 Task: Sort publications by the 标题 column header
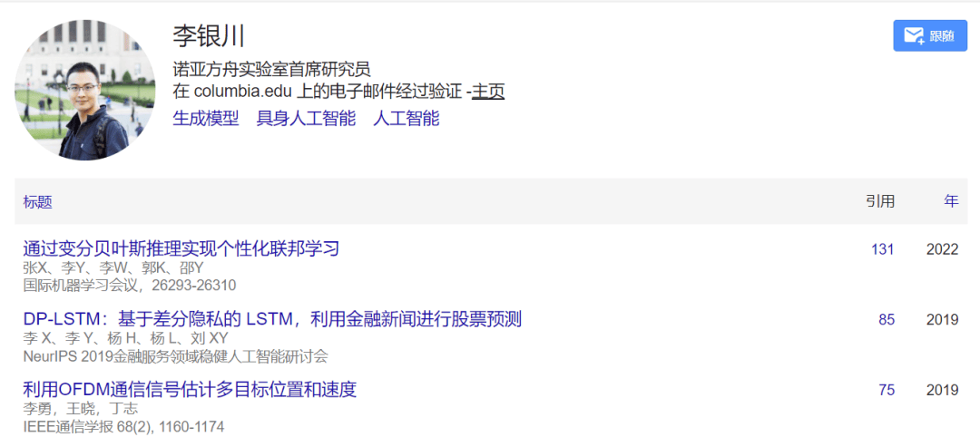[37, 201]
